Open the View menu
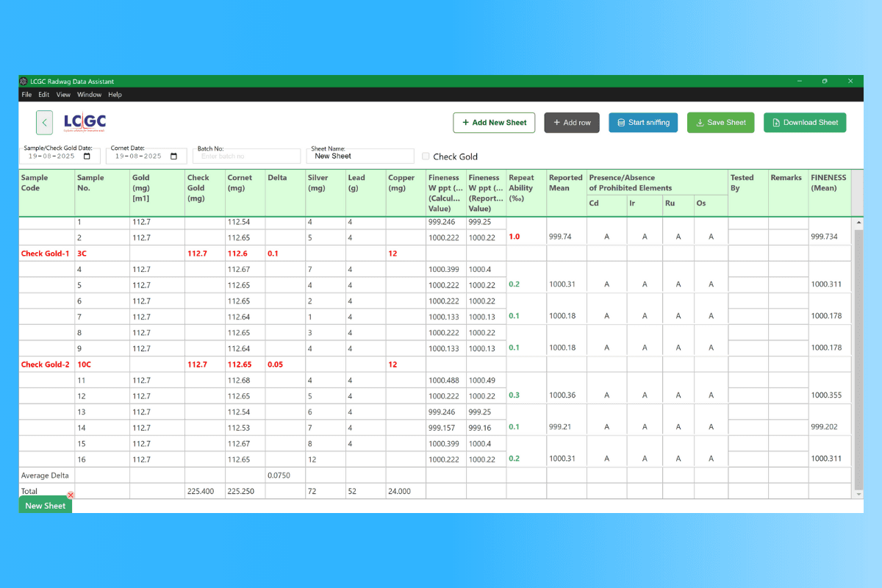This screenshot has height=588, width=882. coord(63,94)
